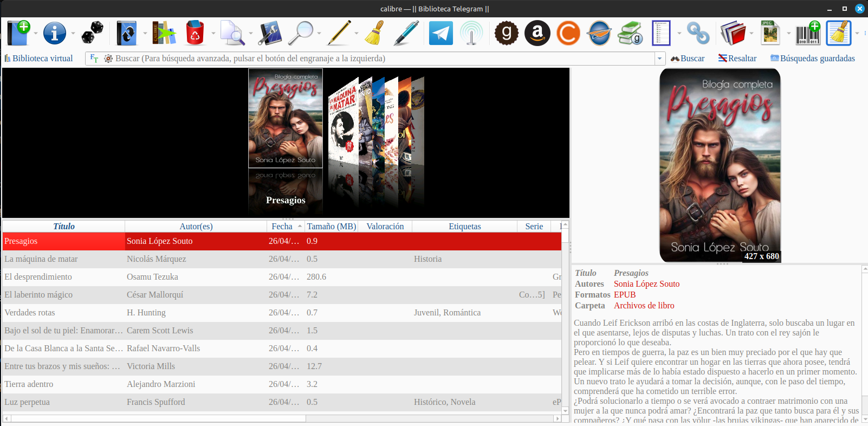Click the large Presagios cover in details
Viewport: 868px width, 426px height.
pyautogui.click(x=720, y=165)
